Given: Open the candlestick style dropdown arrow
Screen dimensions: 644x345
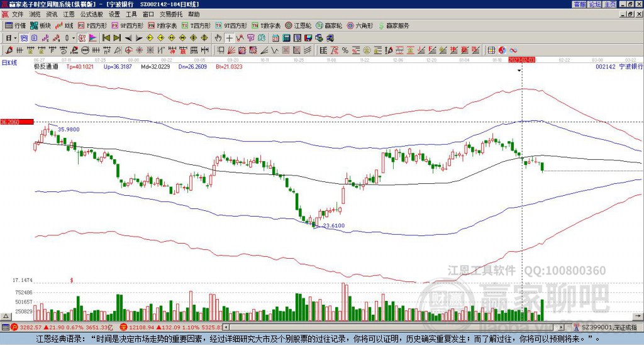Looking at the screenshot, I should pyautogui.click(x=74, y=38).
